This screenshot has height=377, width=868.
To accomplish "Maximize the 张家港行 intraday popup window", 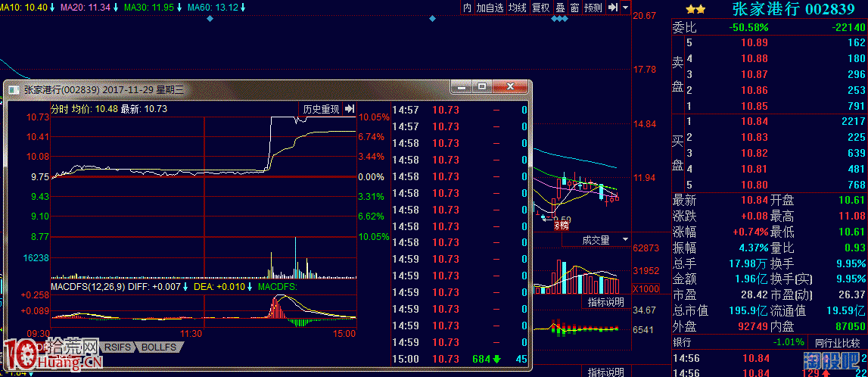I will tap(481, 86).
